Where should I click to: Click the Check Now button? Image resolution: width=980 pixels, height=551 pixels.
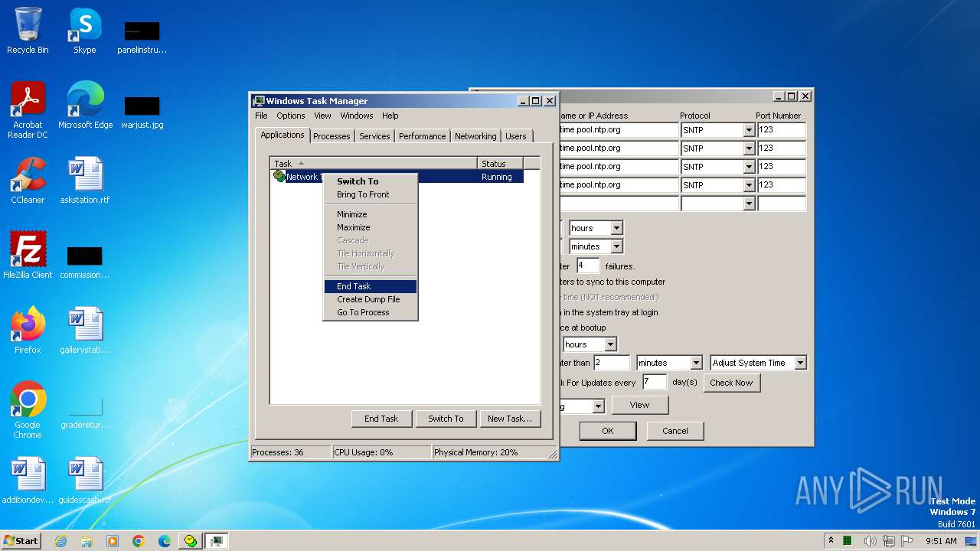tap(731, 383)
